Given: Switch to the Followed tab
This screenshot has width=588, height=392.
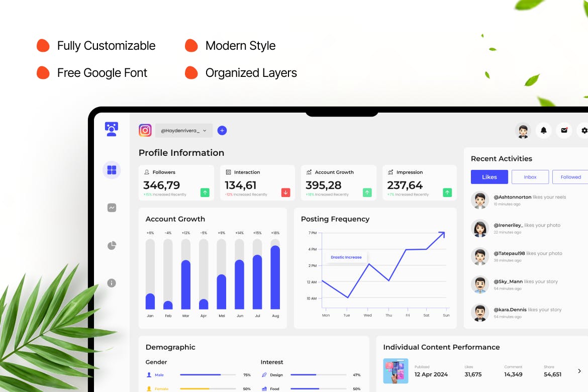Looking at the screenshot, I should [x=570, y=177].
